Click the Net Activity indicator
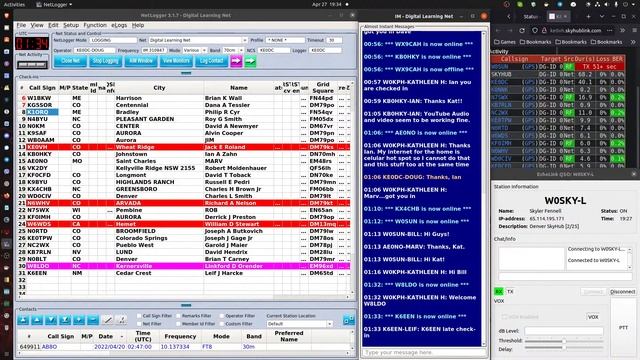The image size is (640, 360). tap(32, 64)
